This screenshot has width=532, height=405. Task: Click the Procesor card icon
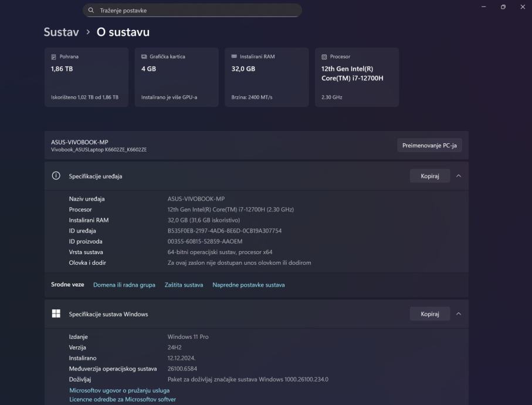tap(324, 57)
